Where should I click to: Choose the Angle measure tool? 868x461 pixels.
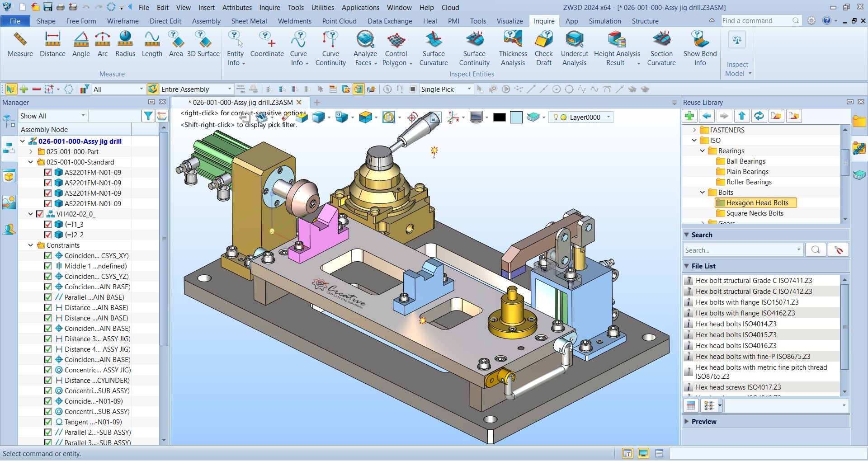81,44
